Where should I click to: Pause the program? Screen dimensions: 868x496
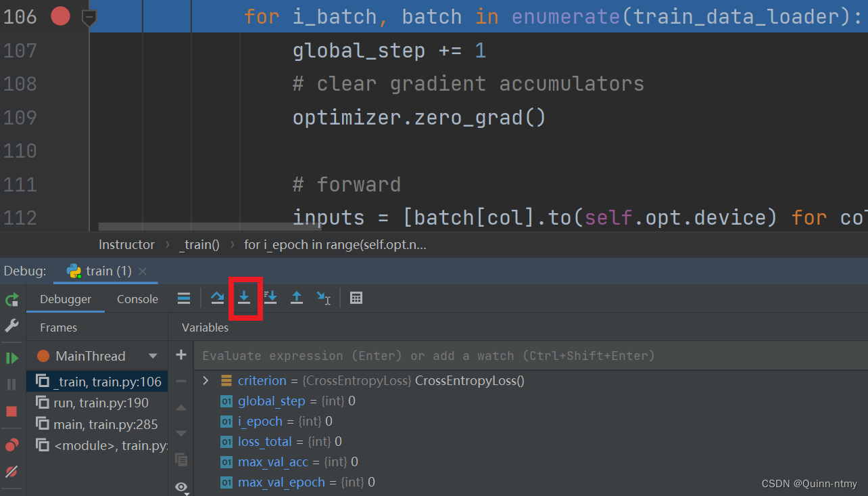pyautogui.click(x=11, y=384)
